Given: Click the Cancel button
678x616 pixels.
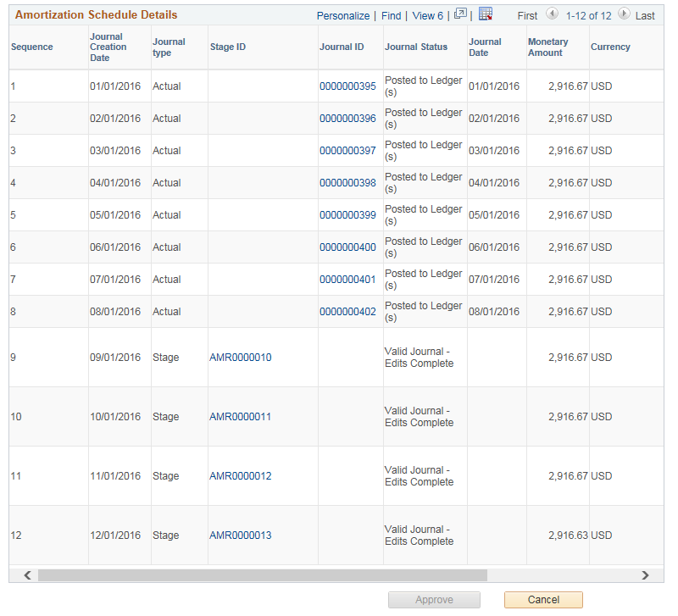Looking at the screenshot, I should click(x=543, y=600).
